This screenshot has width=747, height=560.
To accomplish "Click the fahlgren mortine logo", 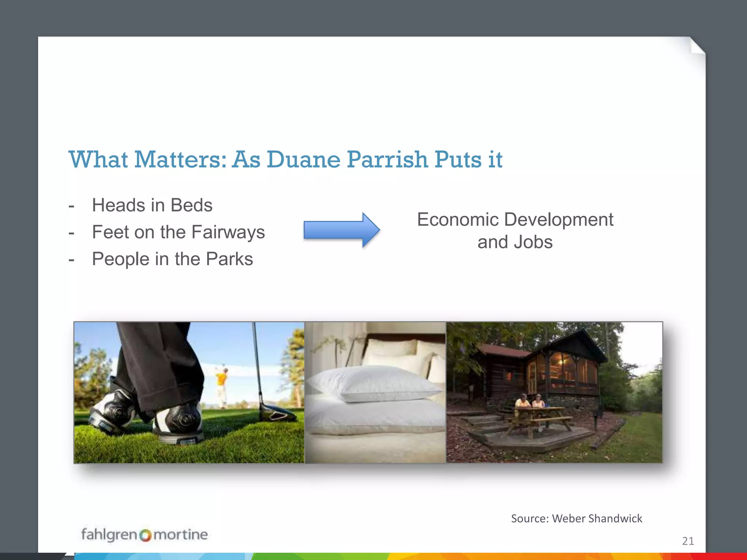I will click(144, 534).
